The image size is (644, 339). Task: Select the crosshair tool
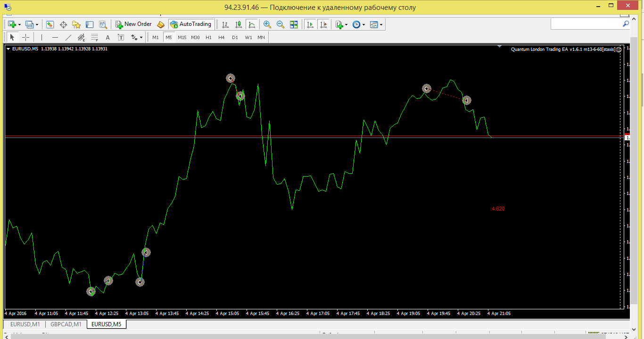point(25,37)
